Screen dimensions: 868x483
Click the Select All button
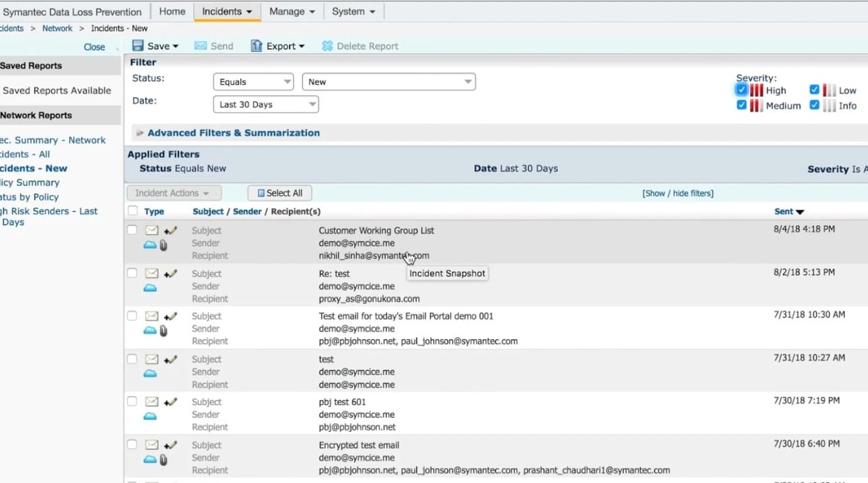tap(279, 193)
